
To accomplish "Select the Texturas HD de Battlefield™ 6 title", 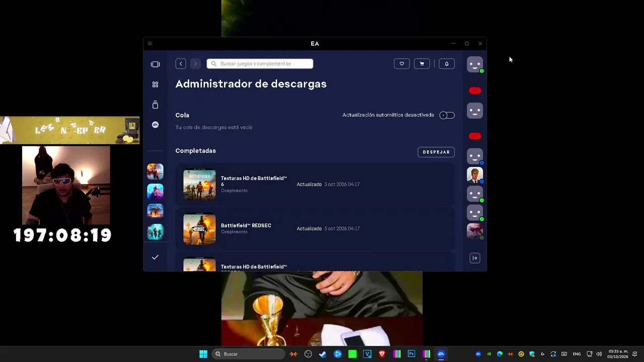I will (x=254, y=181).
